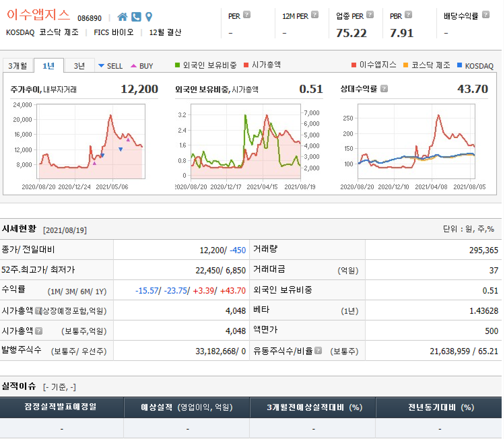Click the 거래량 value 295,365
Viewport: 504px width, 439px height.
(483, 250)
